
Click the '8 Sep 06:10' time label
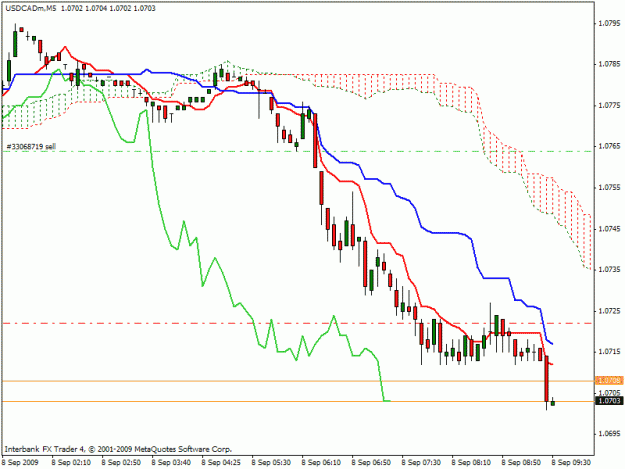321,463
